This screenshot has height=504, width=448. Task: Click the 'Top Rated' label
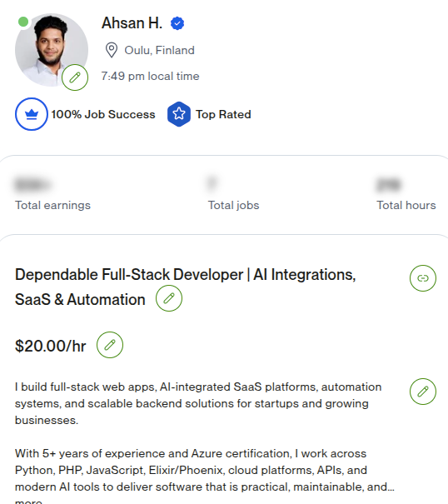point(223,114)
